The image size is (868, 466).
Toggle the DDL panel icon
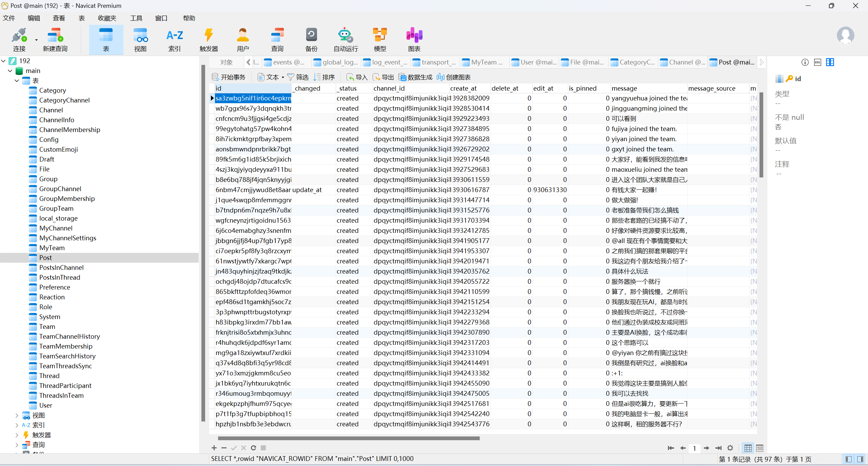pyautogui.click(x=817, y=62)
